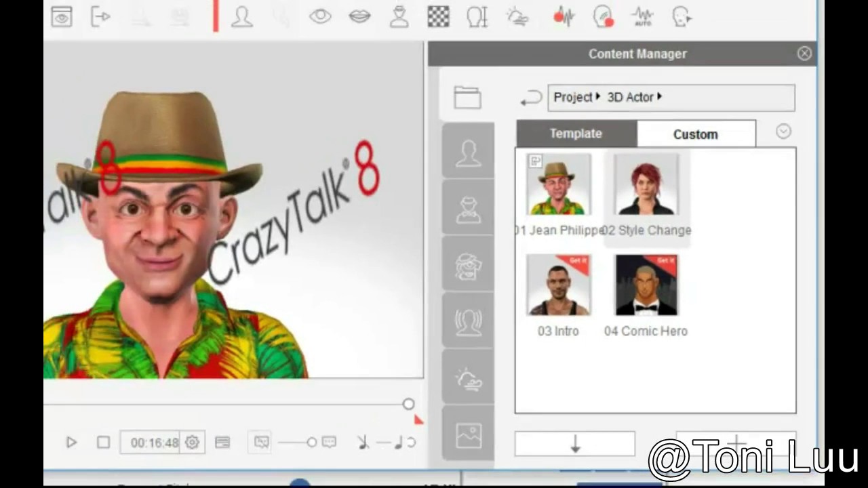
Task: Expand arrow after Project in breadcrumb
Action: tap(598, 97)
